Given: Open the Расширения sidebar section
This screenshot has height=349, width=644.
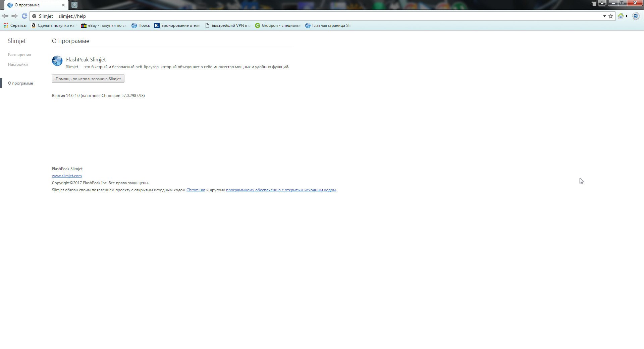Looking at the screenshot, I should click(19, 55).
